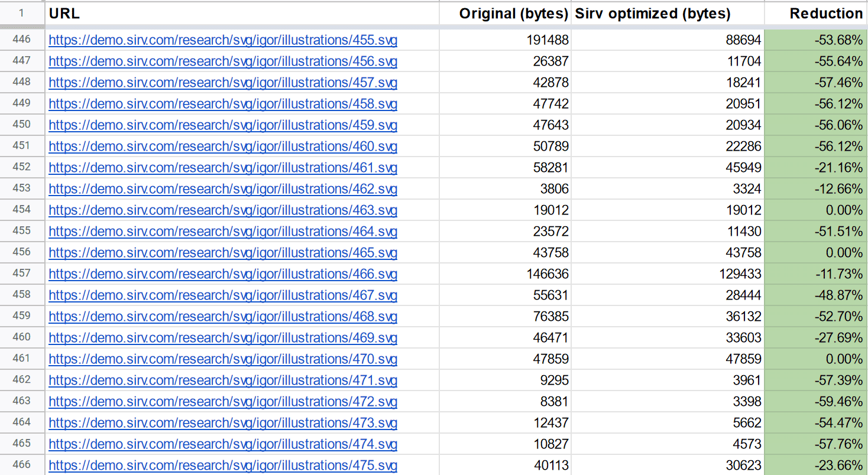Open the illustrations/470.svg link
Viewport: 868px width, 475px height.
223,359
